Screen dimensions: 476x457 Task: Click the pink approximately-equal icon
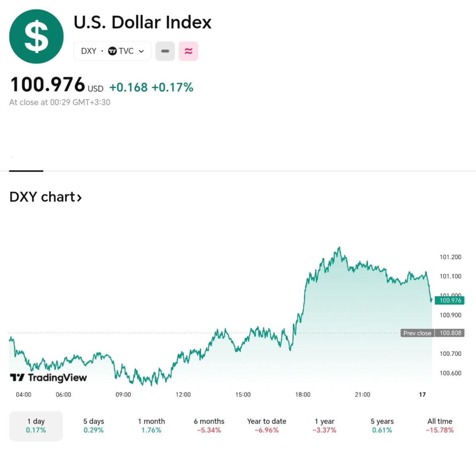tap(188, 51)
